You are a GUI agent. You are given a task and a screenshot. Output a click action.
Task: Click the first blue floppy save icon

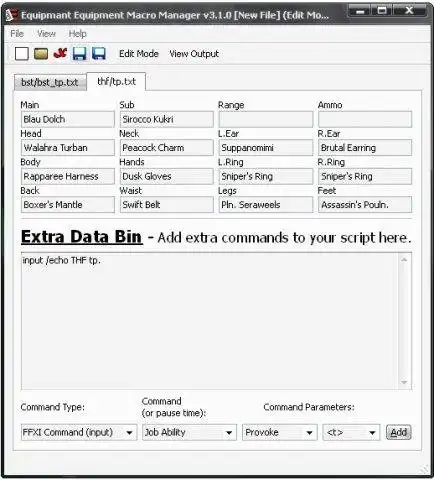[80, 53]
